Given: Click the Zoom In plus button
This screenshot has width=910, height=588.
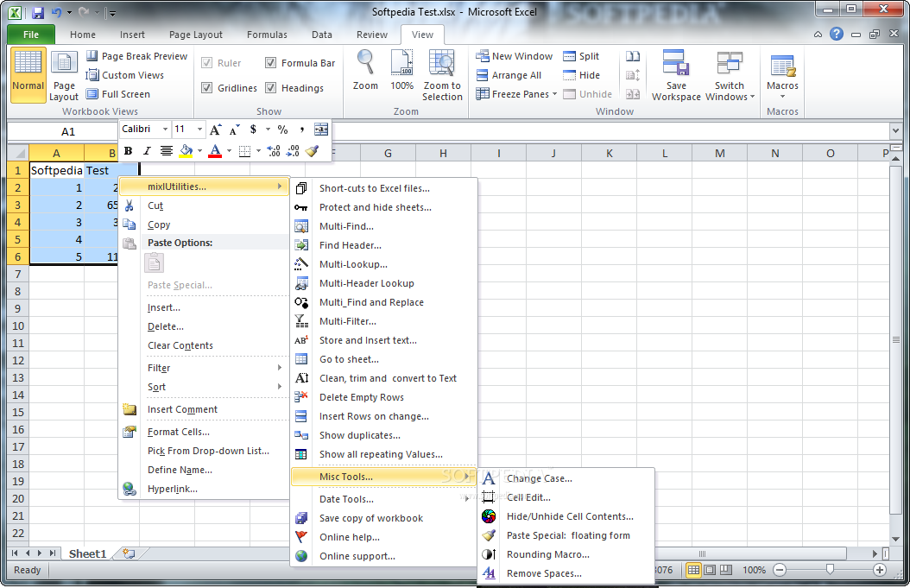Looking at the screenshot, I should click(880, 570).
